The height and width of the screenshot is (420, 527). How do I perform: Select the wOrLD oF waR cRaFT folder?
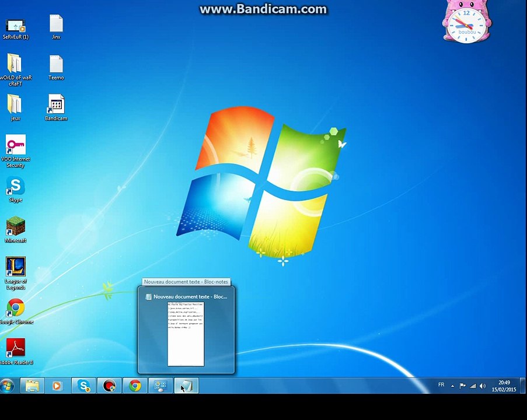15,69
